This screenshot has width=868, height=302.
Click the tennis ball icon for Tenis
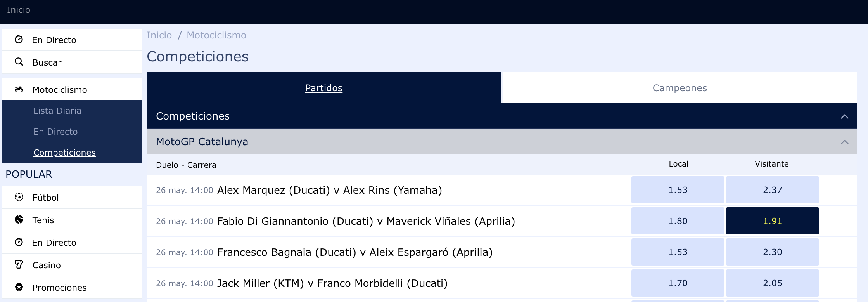19,220
